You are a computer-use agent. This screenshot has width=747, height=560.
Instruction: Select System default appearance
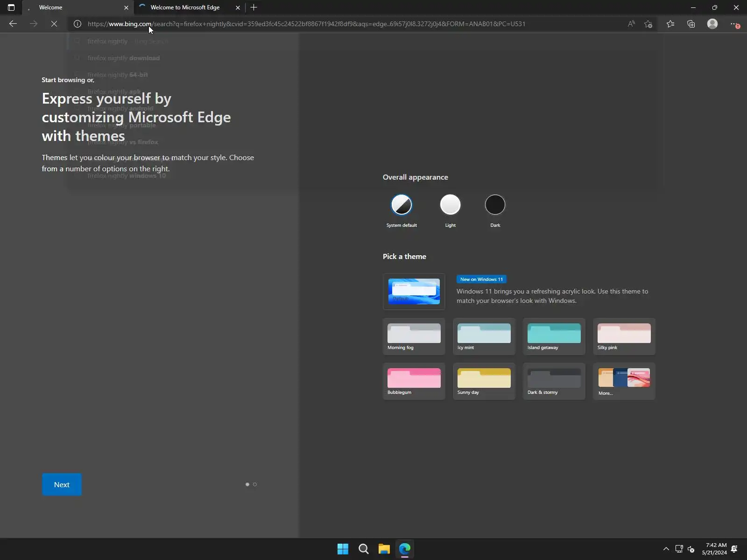click(x=402, y=205)
